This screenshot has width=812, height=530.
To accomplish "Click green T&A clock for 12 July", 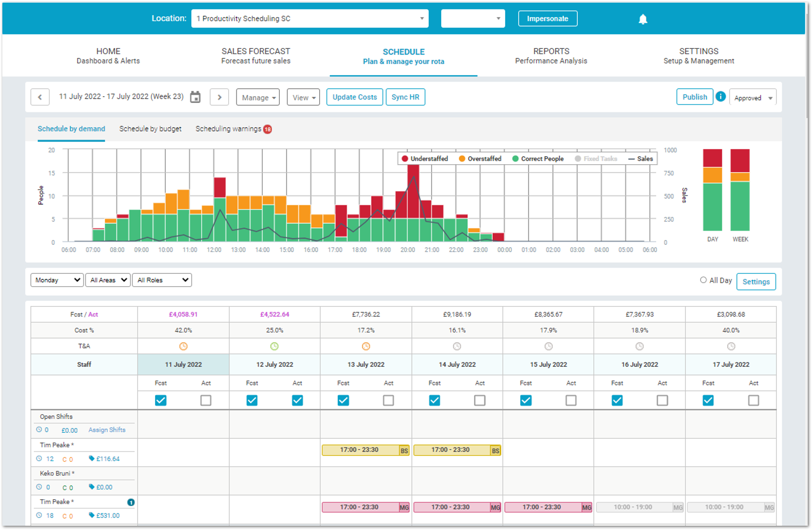I will pos(274,346).
